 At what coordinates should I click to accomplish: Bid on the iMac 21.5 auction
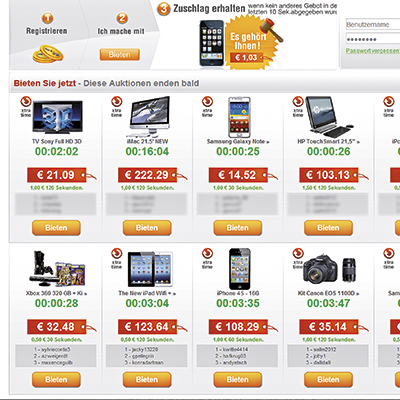click(147, 228)
